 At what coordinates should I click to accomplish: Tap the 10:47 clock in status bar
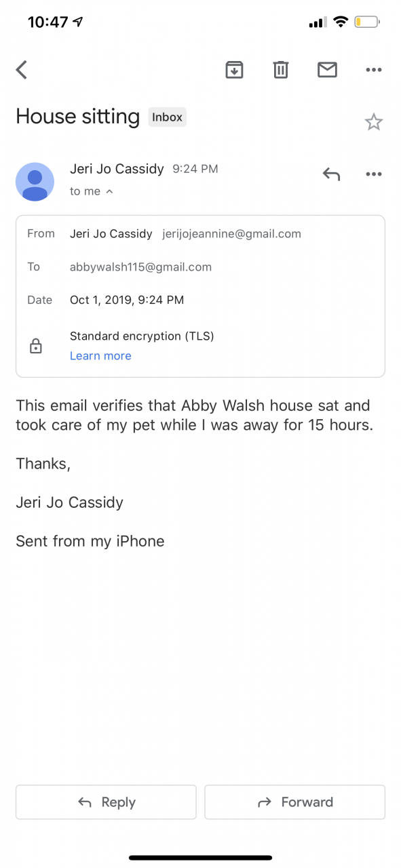coord(47,22)
